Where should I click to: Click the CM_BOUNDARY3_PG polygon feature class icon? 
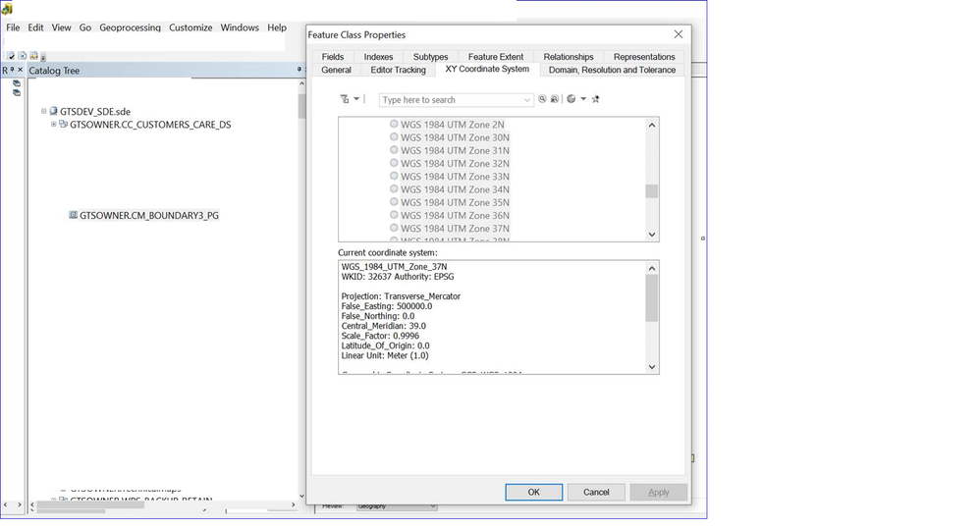tap(73, 215)
